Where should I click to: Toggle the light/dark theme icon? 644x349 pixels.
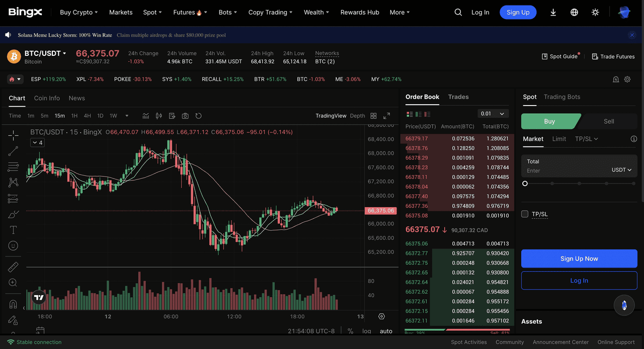(x=595, y=13)
